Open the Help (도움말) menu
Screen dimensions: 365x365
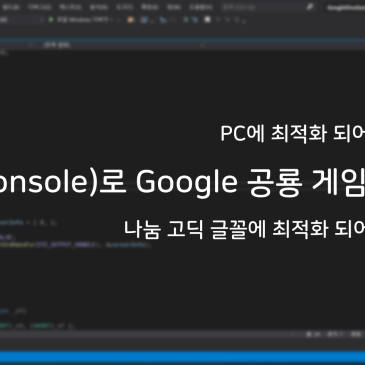point(201,7)
